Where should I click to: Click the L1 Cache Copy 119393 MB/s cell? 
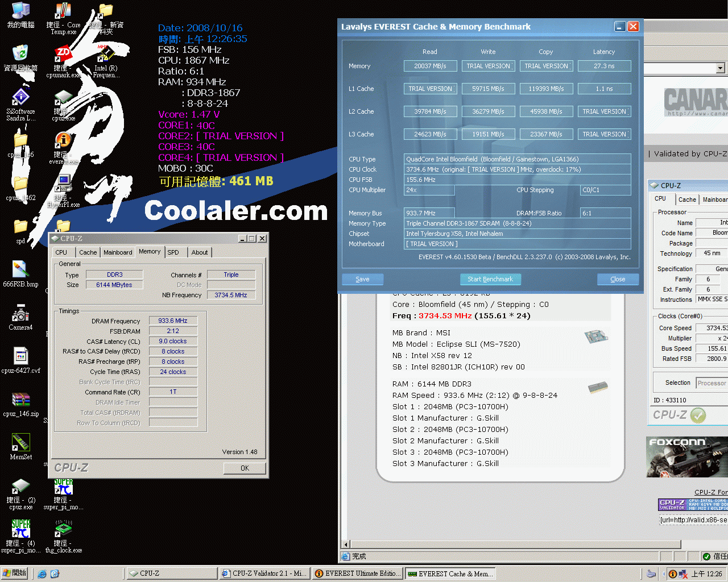coord(546,89)
